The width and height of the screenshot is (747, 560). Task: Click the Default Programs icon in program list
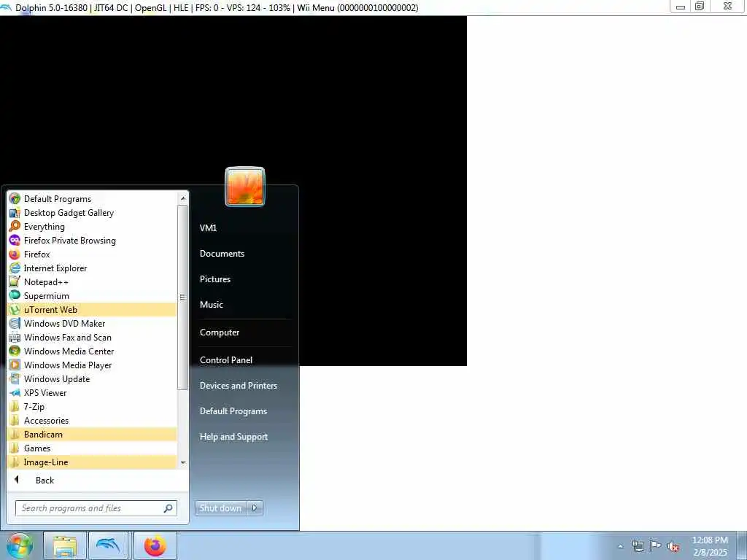15,198
